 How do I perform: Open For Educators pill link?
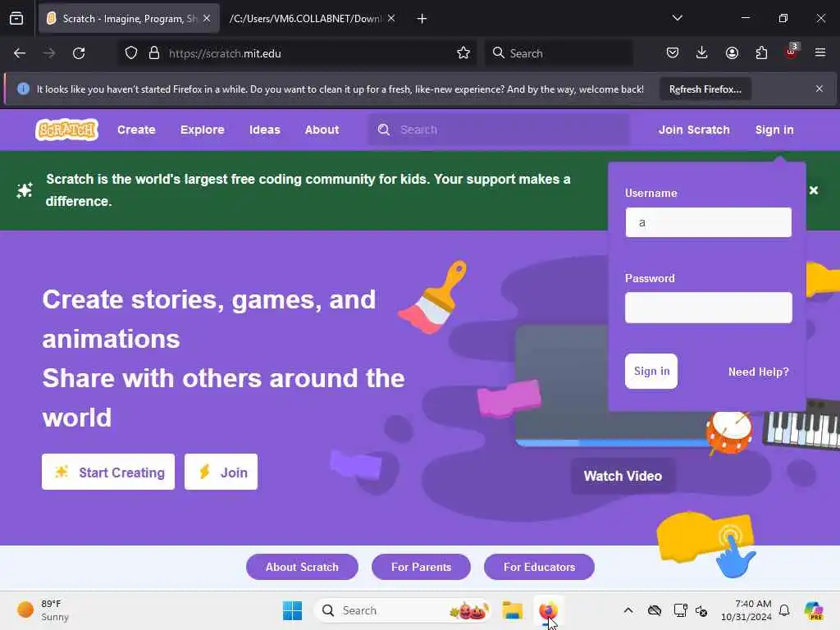[539, 567]
